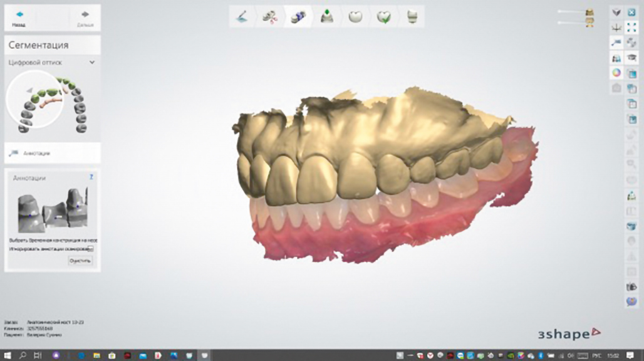Switch to the final restoration design step
Image resolution: width=644 pixels, height=361 pixels.
412,17
